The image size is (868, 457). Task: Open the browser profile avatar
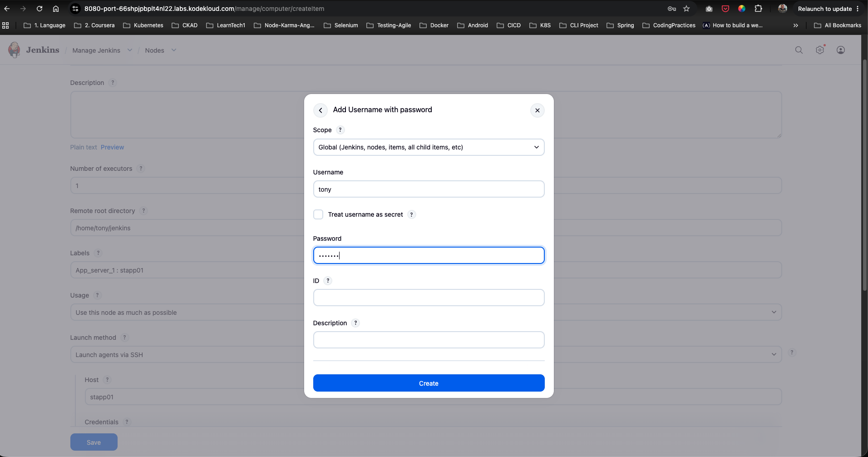(782, 9)
